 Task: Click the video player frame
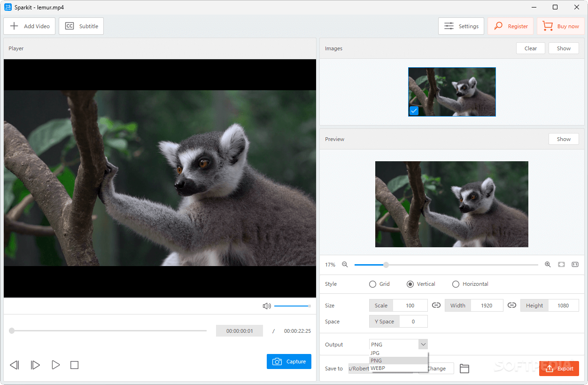click(x=160, y=178)
